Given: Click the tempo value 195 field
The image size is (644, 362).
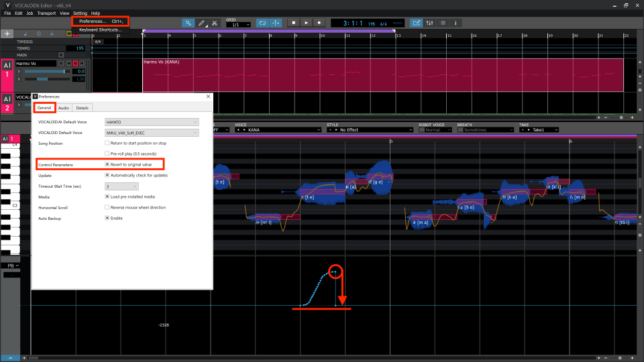Looking at the screenshot, I should pyautogui.click(x=76, y=48).
